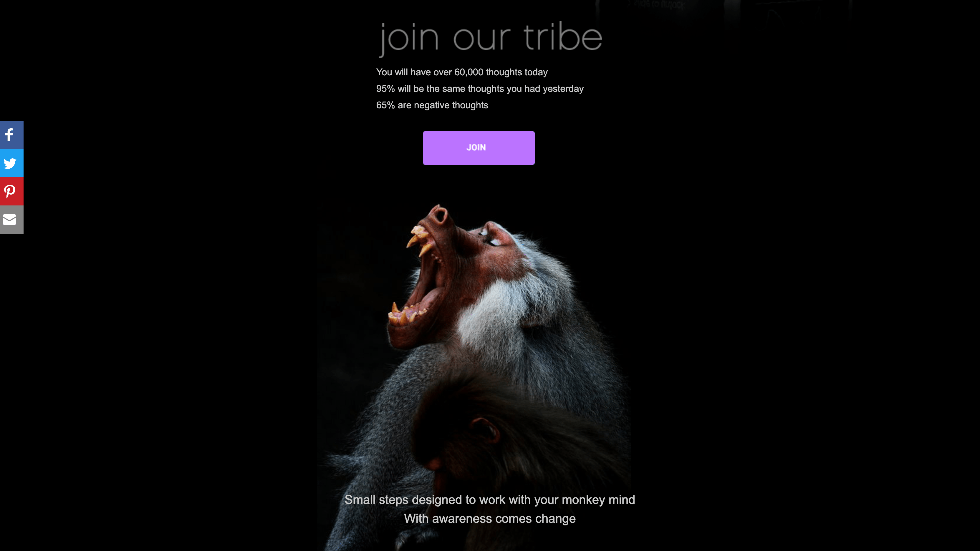Pin this page with the Pinterest icon
Screen dimensions: 980x551
pos(11,191)
